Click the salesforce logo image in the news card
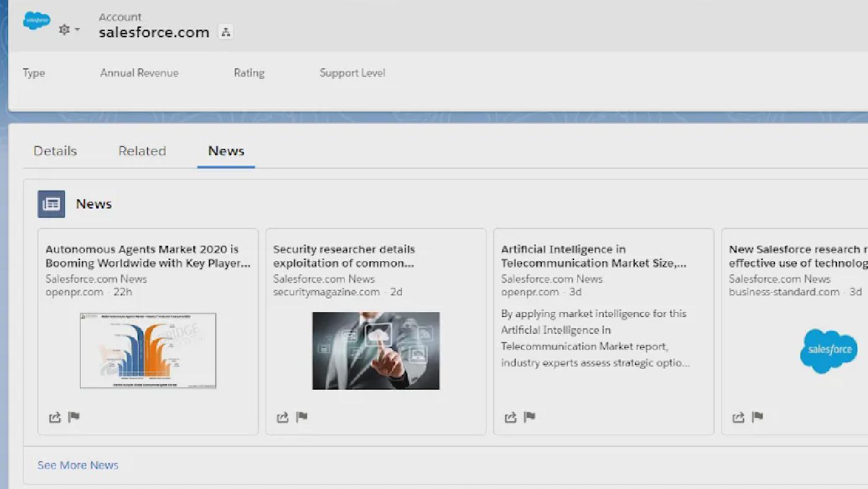This screenshot has width=868, height=489. (x=829, y=351)
